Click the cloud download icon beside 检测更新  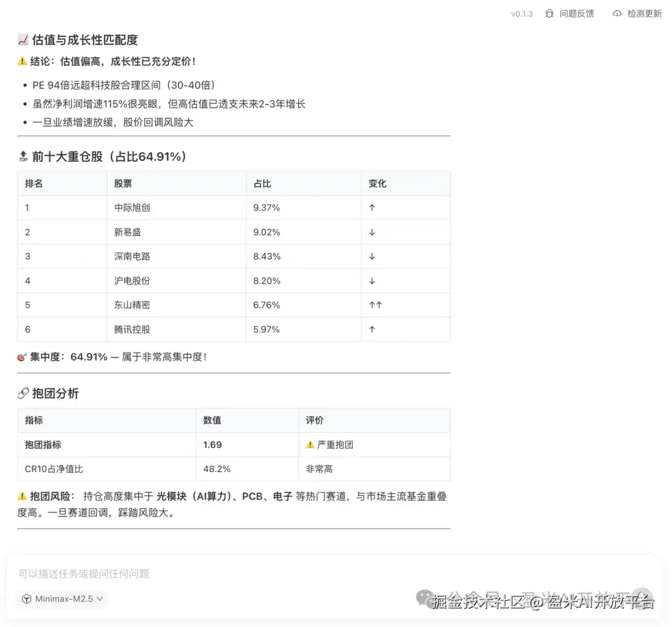616,13
